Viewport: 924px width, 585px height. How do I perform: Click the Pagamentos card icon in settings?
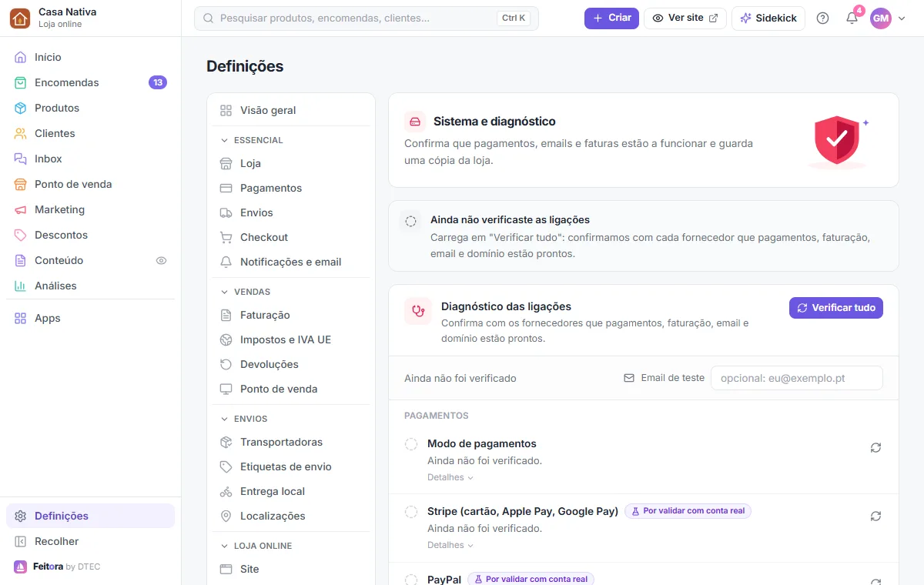click(x=226, y=188)
